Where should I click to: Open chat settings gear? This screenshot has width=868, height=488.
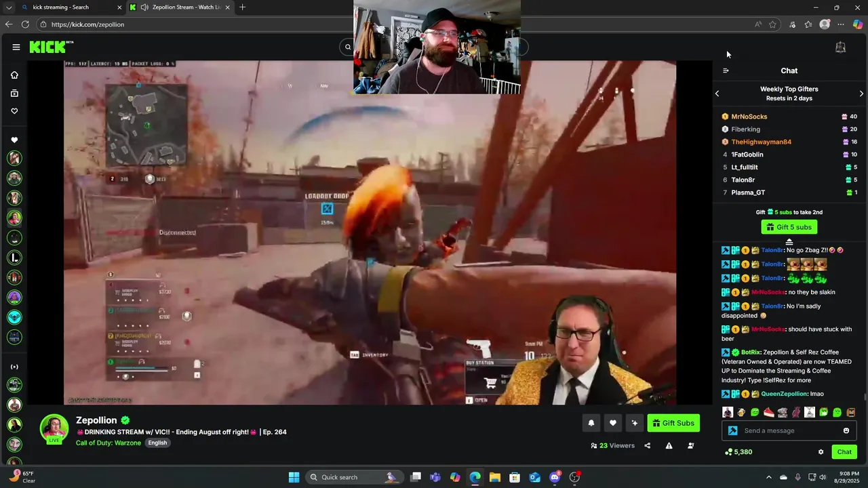[821, 452]
